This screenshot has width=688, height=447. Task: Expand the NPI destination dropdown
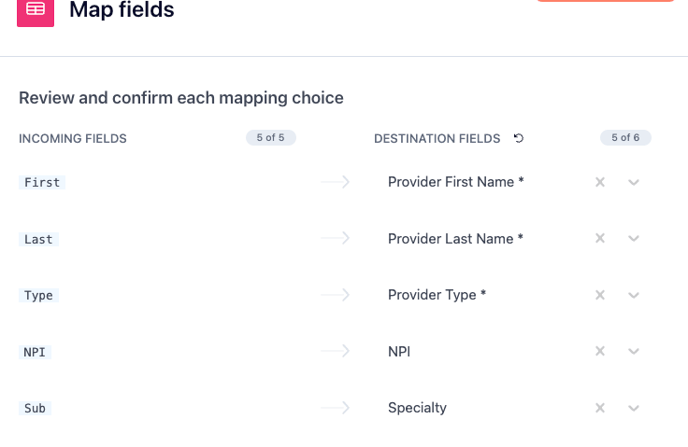(x=634, y=351)
